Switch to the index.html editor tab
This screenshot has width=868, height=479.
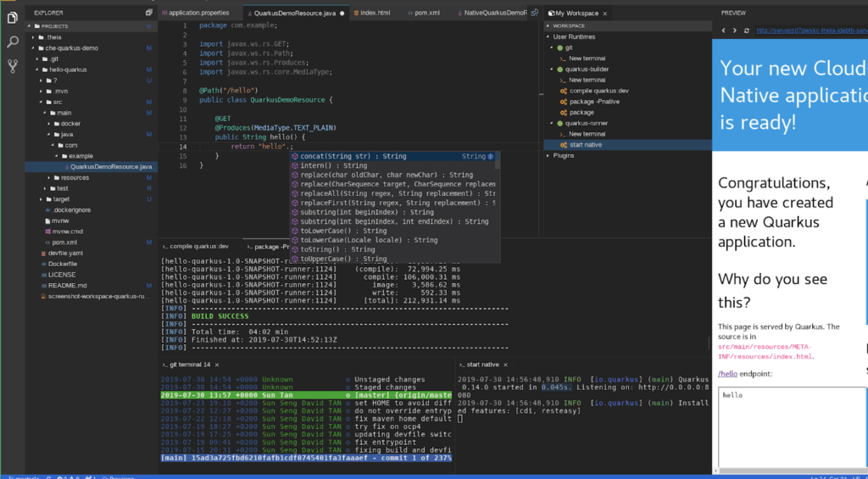coord(376,14)
